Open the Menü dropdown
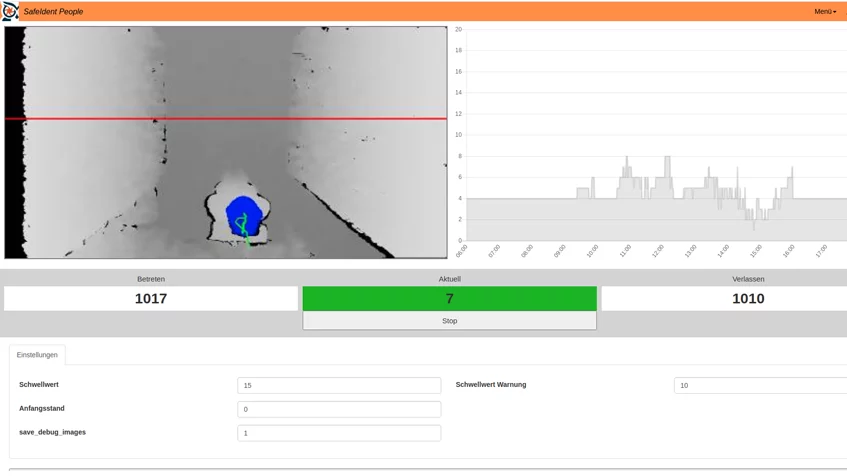The height and width of the screenshot is (476, 847). [x=824, y=12]
